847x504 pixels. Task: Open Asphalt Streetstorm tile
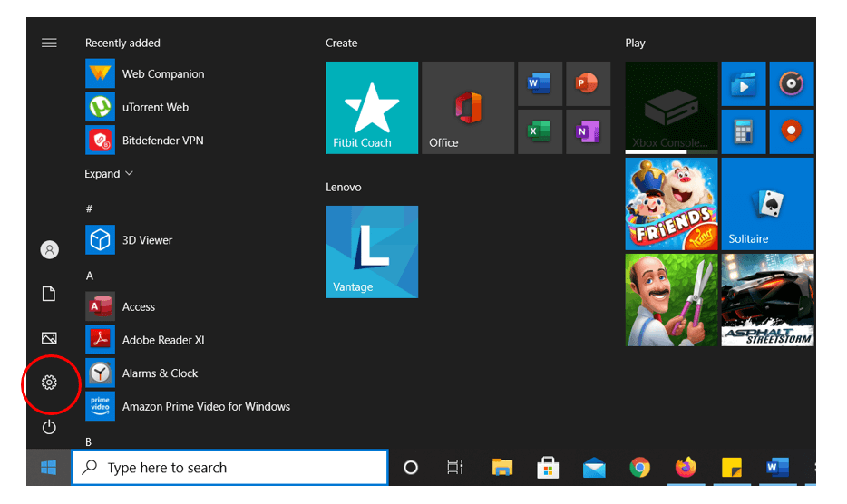click(767, 300)
